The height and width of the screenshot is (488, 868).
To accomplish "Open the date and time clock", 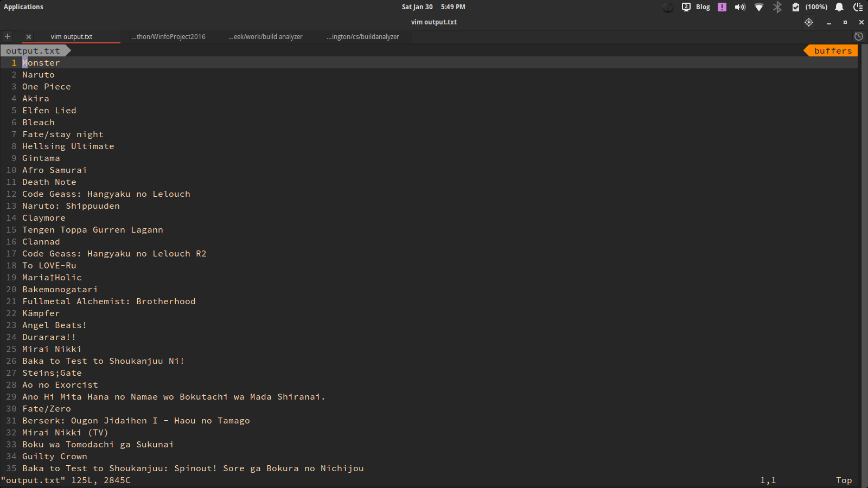I will click(433, 7).
